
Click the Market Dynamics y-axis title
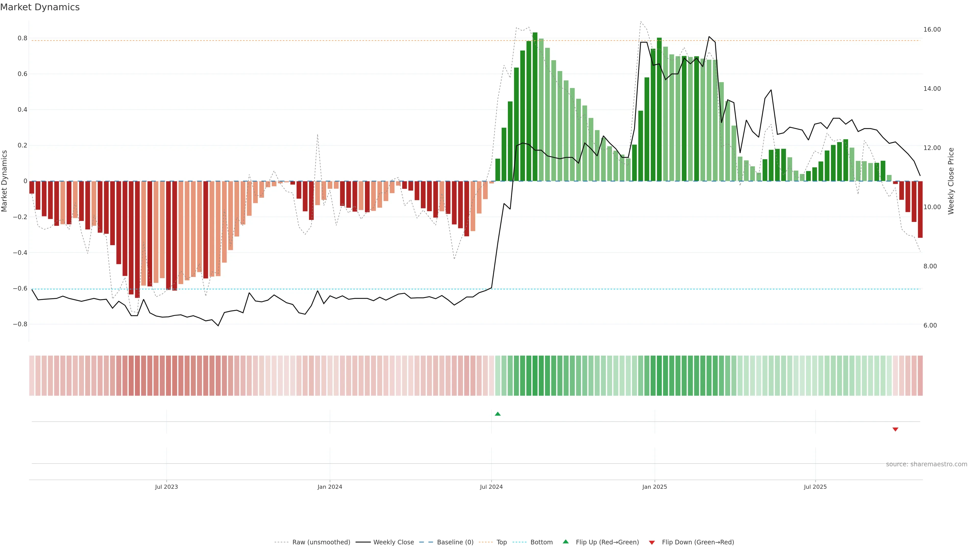pyautogui.click(x=5, y=181)
